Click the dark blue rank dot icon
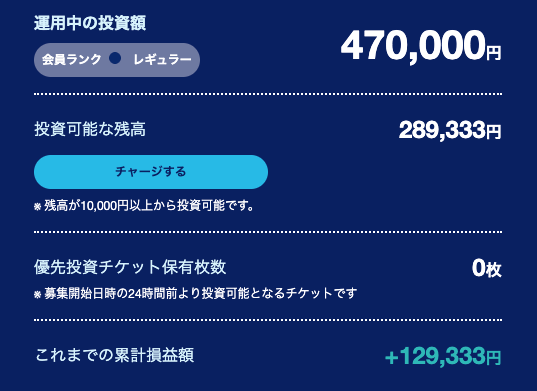This screenshot has width=537, height=391. [115, 58]
